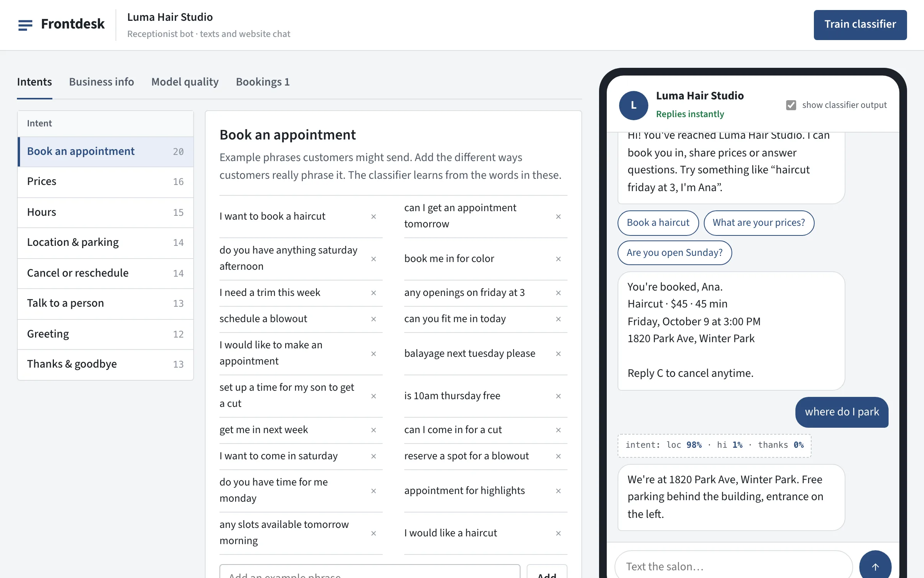This screenshot has width=924, height=578.
Task: Open the Model quality tab
Action: tap(185, 82)
